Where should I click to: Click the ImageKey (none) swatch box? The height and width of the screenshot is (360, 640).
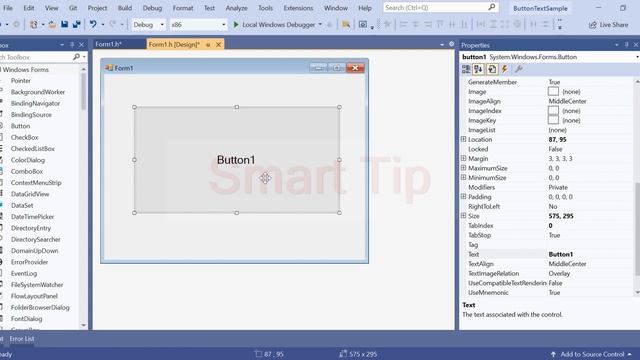(553, 120)
